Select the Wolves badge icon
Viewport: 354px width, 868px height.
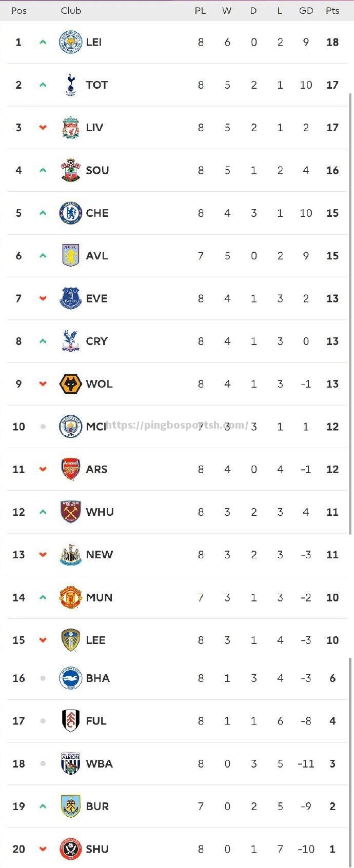click(70, 384)
